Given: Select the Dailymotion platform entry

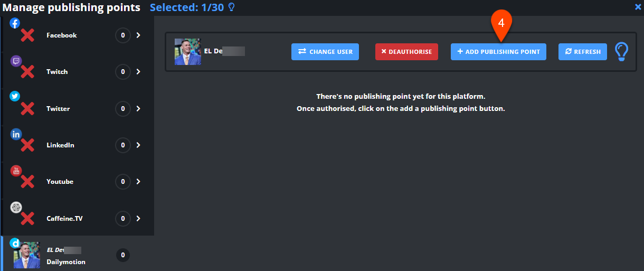Looking at the screenshot, I should [77, 254].
